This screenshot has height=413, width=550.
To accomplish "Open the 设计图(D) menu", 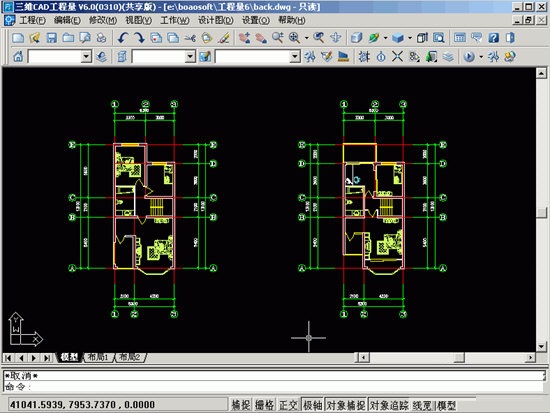I will click(x=215, y=20).
